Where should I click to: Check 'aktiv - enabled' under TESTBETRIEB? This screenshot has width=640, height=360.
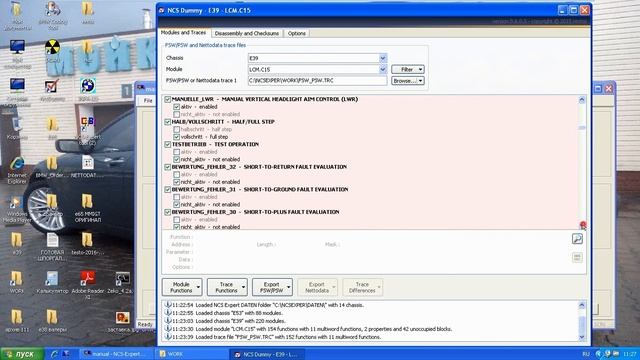pos(176,152)
